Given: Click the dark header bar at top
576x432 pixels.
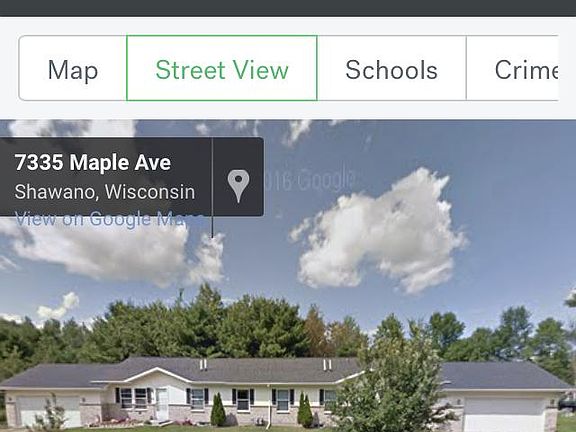Looking at the screenshot, I should (x=288, y=8).
